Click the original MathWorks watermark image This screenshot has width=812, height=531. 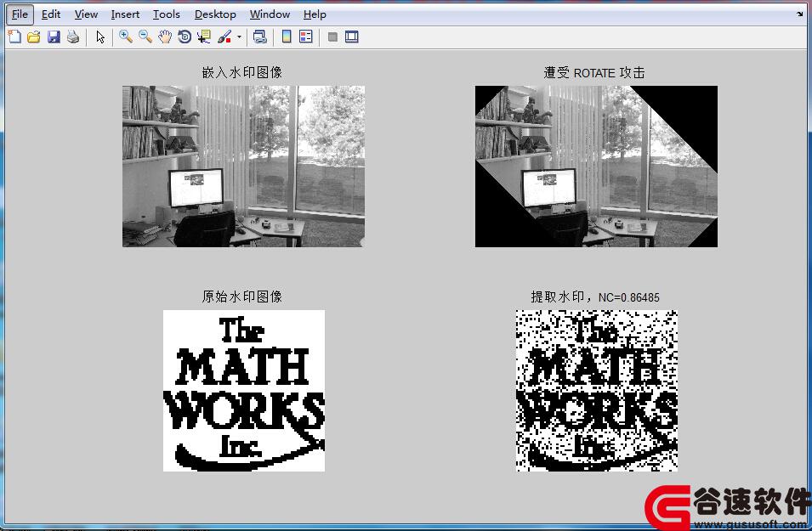tap(244, 391)
